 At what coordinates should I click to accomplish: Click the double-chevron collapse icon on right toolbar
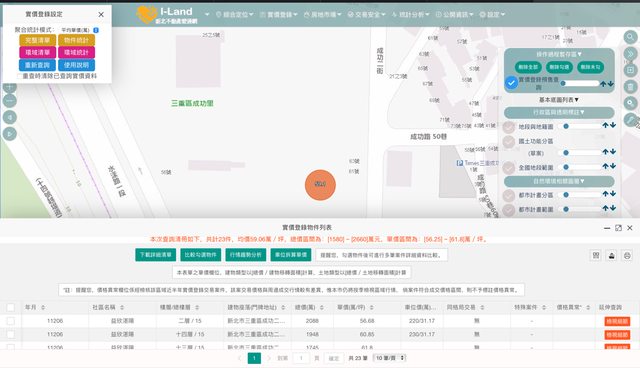point(630,53)
